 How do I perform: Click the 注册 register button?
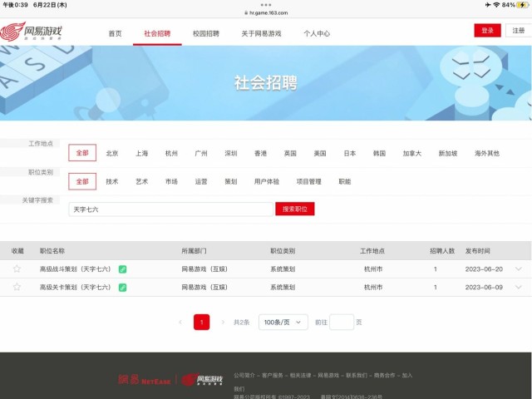[519, 31]
